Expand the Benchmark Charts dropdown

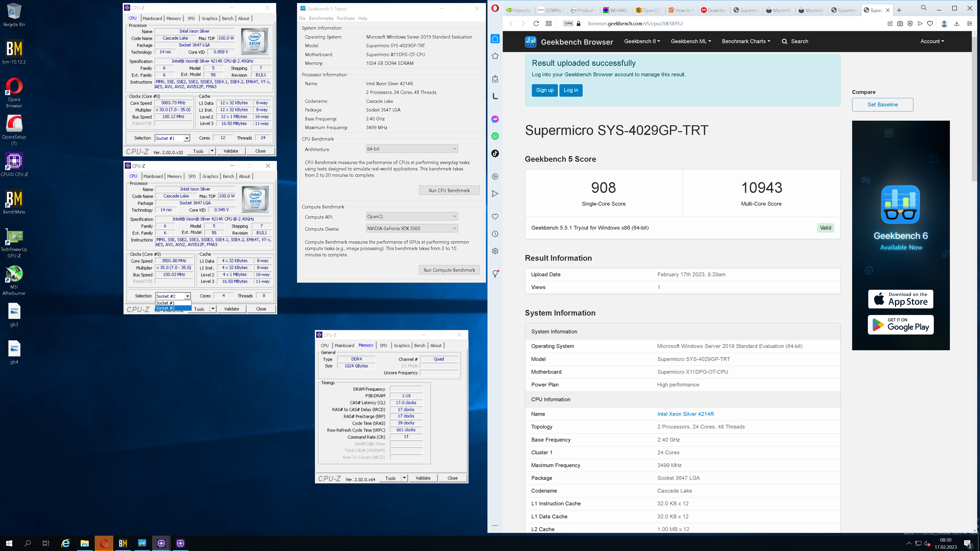[x=746, y=41]
